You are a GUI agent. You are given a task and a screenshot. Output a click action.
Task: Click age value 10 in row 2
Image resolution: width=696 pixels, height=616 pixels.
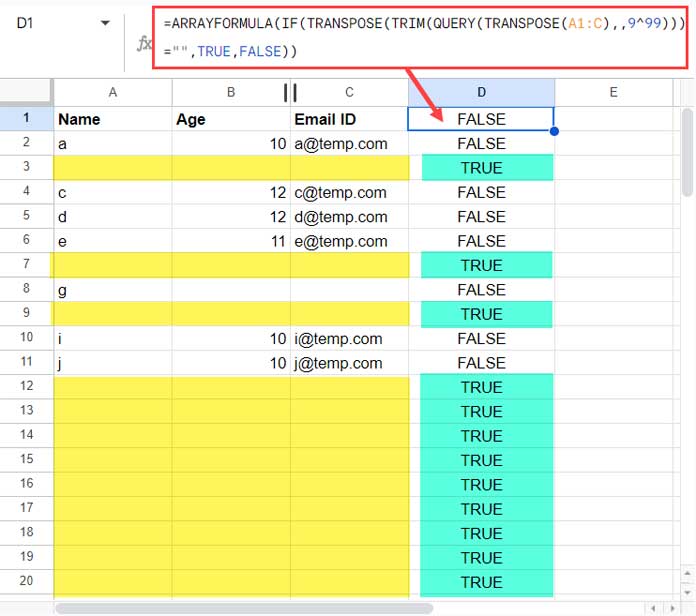coord(231,143)
